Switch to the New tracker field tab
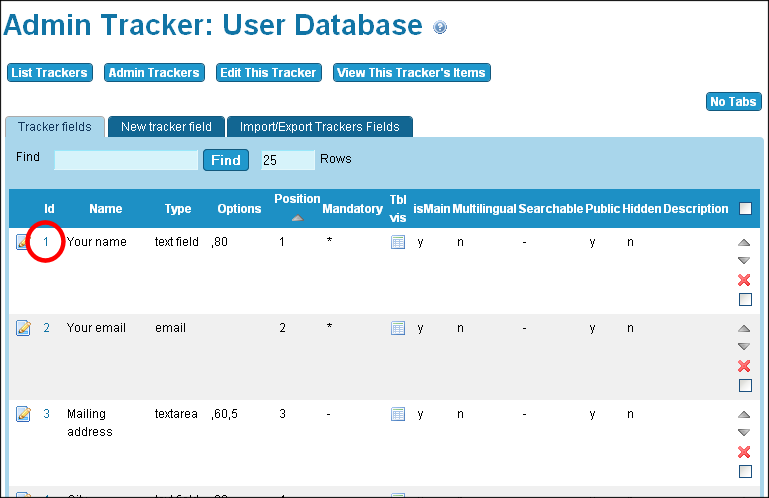This screenshot has width=769, height=498. (166, 127)
